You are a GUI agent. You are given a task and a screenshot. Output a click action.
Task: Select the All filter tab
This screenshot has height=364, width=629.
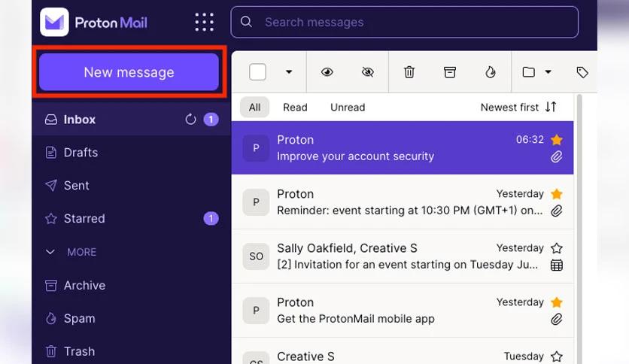coord(255,108)
